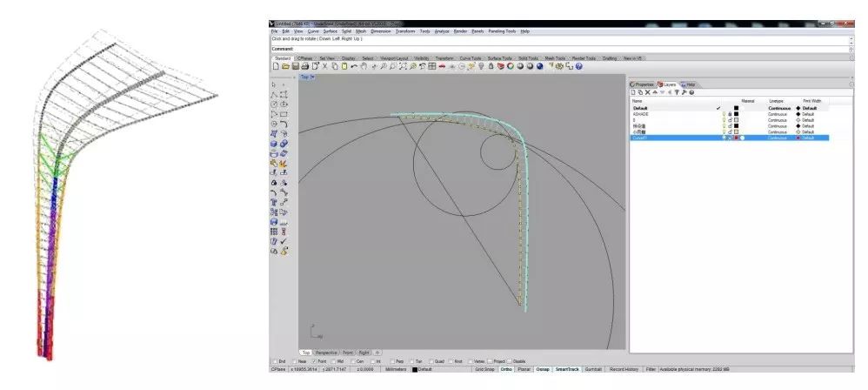Click the Save icon in the toolbar
Viewport: 868px width, 390px height.
pos(295,66)
